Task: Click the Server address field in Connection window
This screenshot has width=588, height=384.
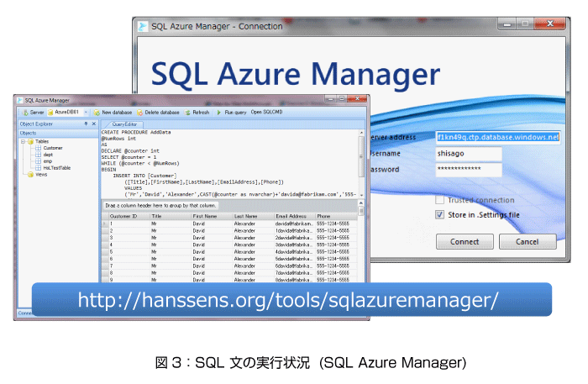Action: 498,137
